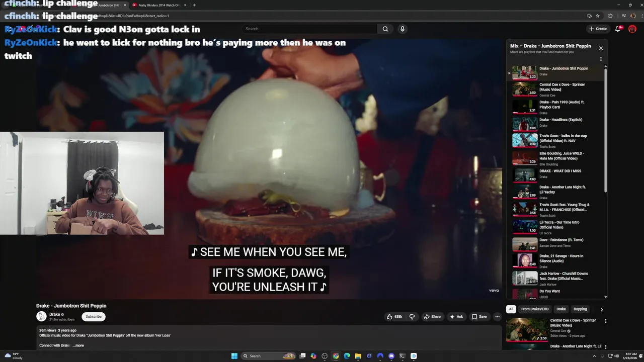The image size is (644, 362).
Task: Open Microsoft Edge from taskbar
Action: click(347, 356)
